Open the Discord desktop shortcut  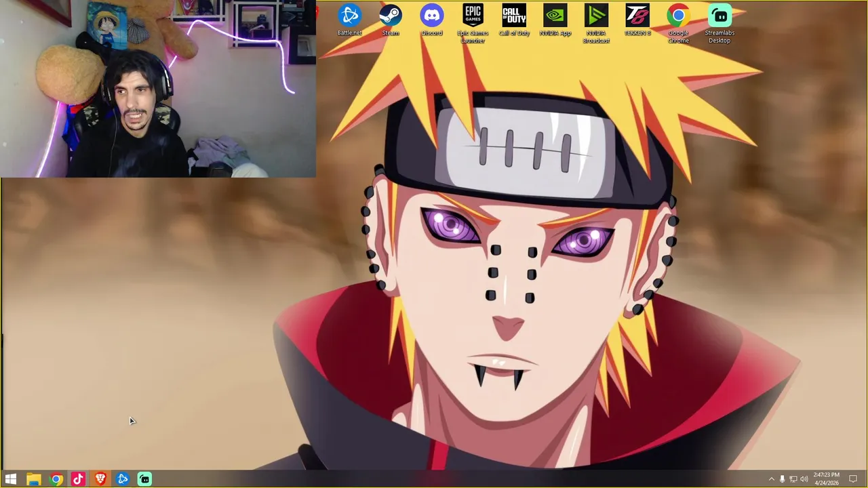coord(432,20)
